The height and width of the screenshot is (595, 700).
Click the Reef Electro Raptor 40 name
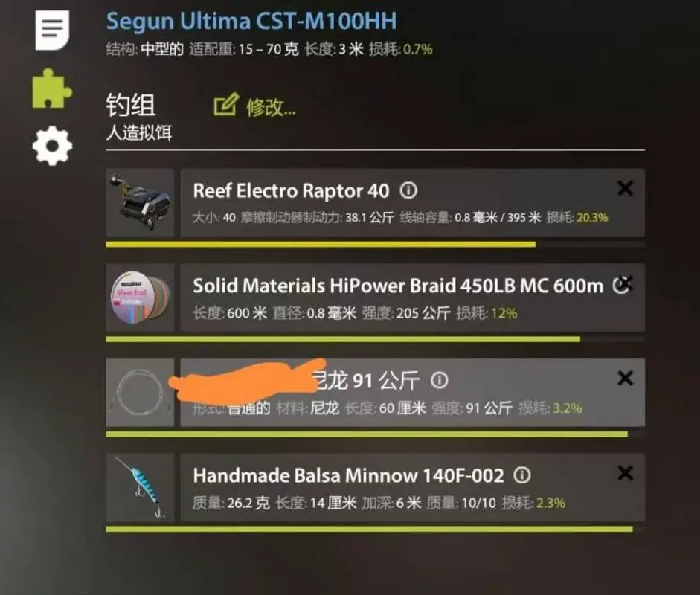click(291, 191)
